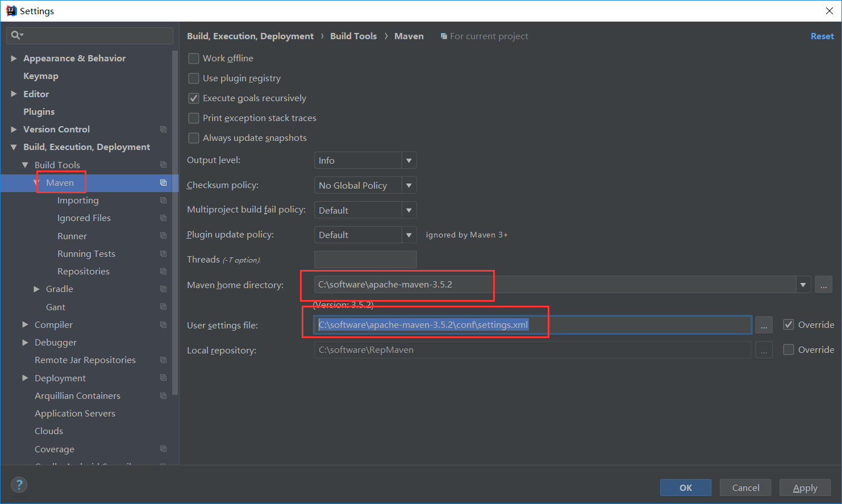Click project-level icon on Maven row
842x504 pixels.
(x=163, y=182)
